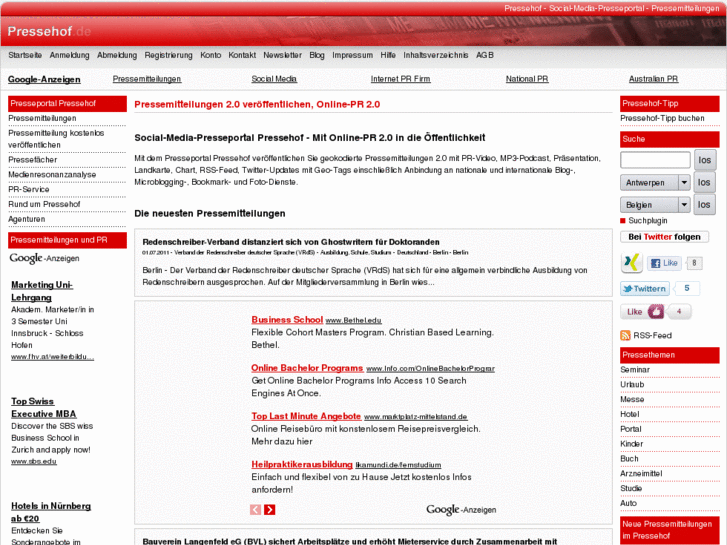Open Messe in Pressethemen list
This screenshot has height=545, width=727.
pyautogui.click(x=632, y=399)
